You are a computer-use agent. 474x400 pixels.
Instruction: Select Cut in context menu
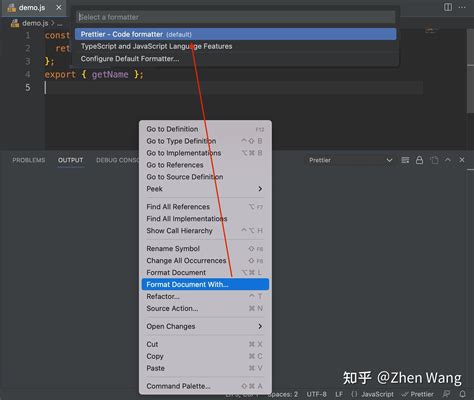[x=205, y=344]
